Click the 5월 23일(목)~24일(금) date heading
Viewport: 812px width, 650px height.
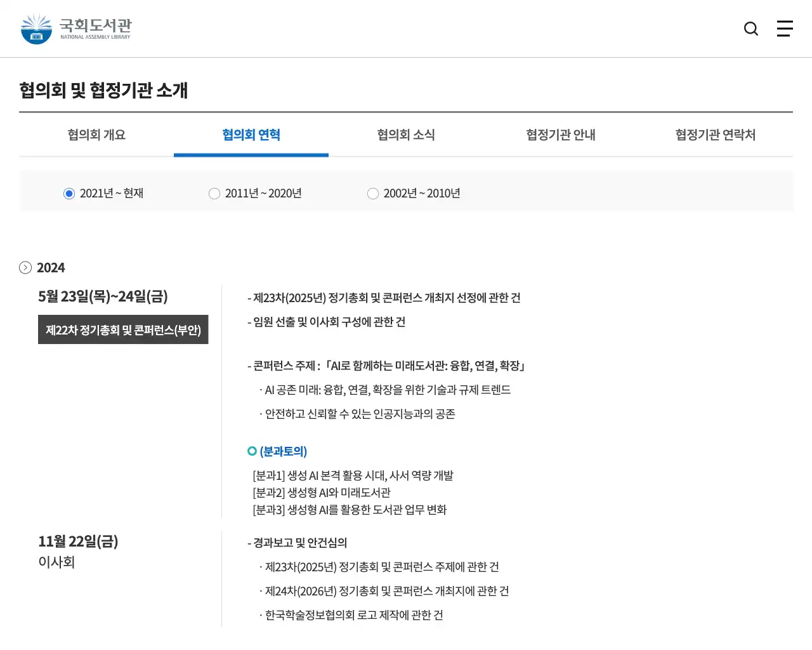click(101, 296)
